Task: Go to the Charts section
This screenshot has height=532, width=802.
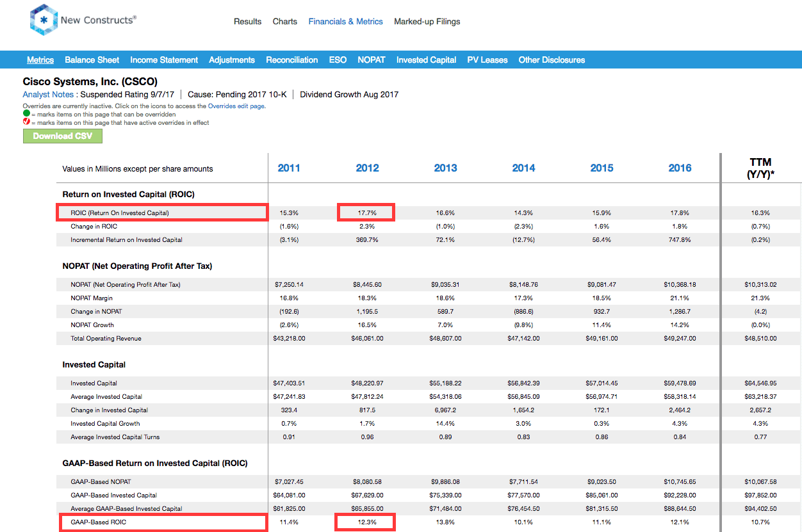Action: click(285, 22)
